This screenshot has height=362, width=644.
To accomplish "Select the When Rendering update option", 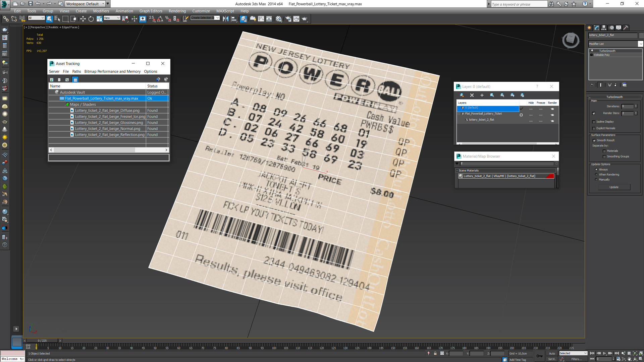I will pos(596,175).
